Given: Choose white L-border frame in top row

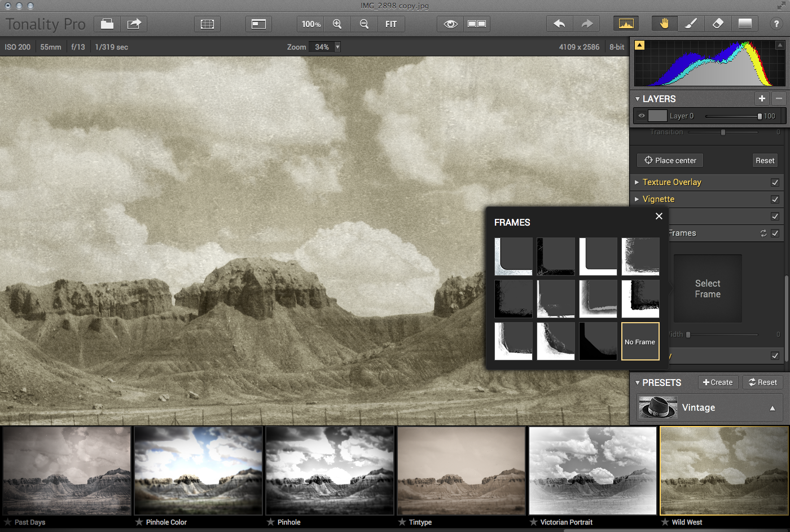Looking at the screenshot, I should (598, 256).
